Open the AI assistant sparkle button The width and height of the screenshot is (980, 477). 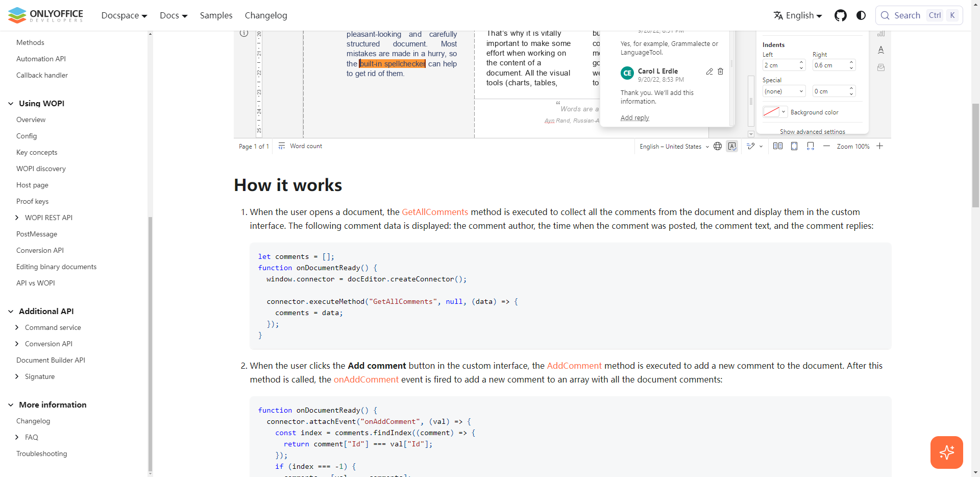point(946,452)
